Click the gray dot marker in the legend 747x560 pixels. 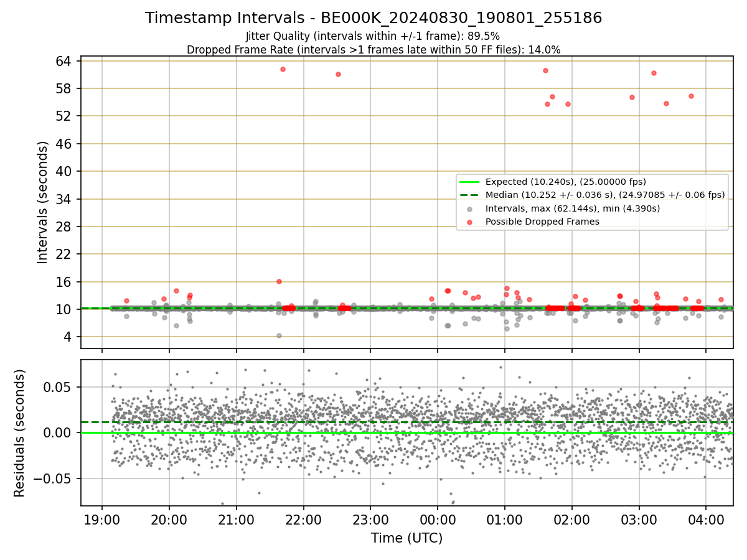click(x=470, y=208)
